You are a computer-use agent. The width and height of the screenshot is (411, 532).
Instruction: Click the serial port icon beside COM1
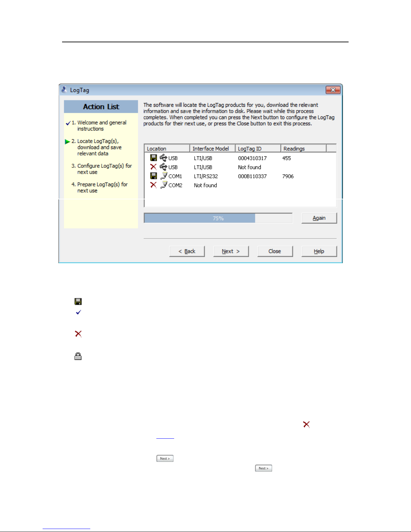click(x=164, y=176)
